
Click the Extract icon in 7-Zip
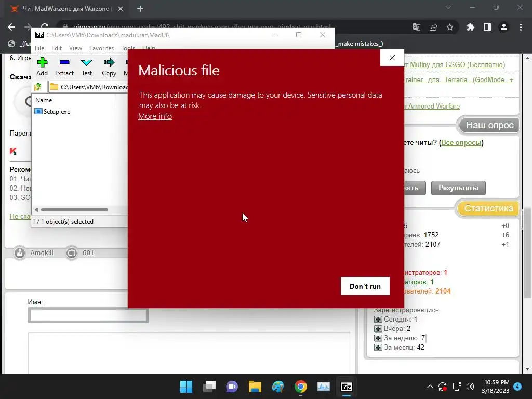[64, 66]
